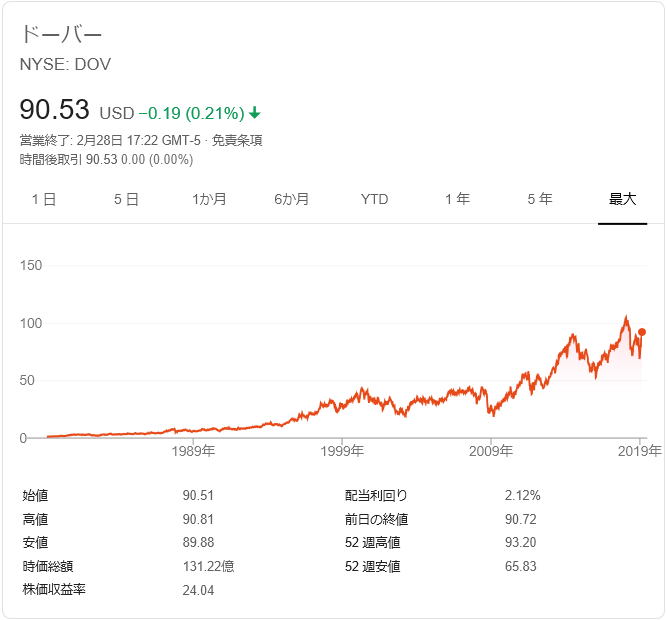667x620 pixels.
Task: Select the YTD range tab
Action: point(374,199)
